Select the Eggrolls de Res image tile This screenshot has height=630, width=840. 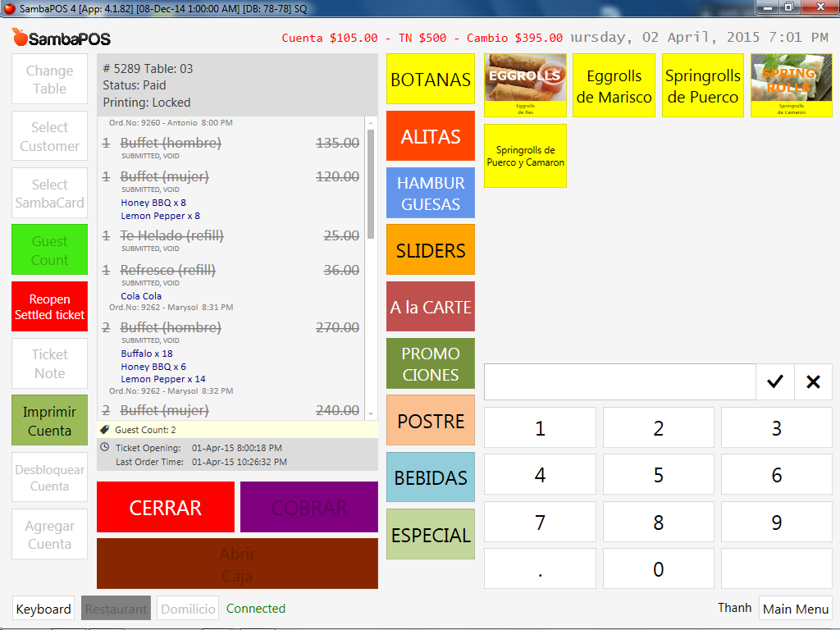point(525,85)
